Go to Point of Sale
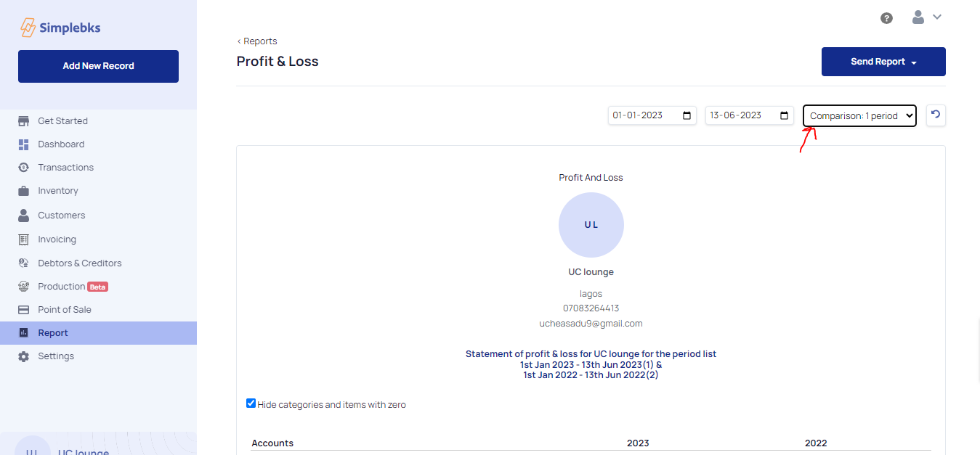Image resolution: width=980 pixels, height=455 pixels. click(x=65, y=310)
